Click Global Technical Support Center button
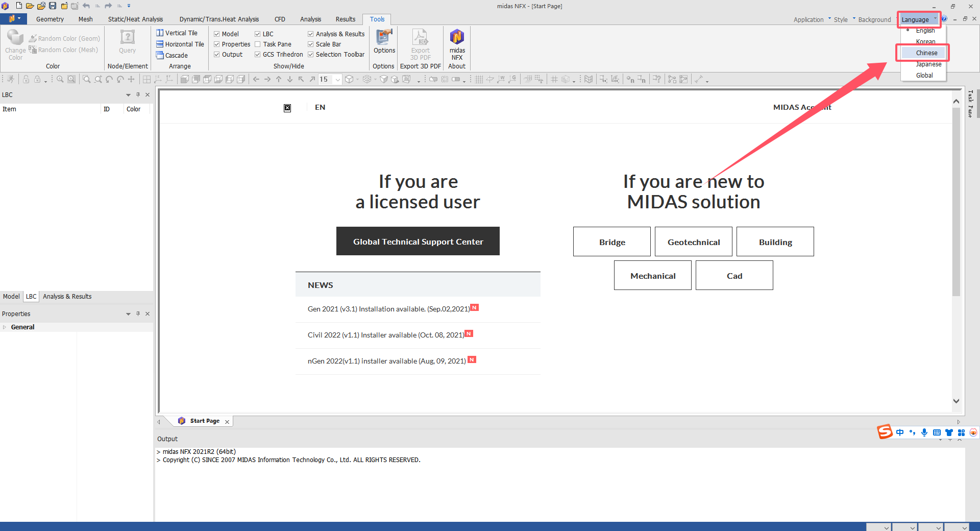980x531 pixels. click(418, 241)
